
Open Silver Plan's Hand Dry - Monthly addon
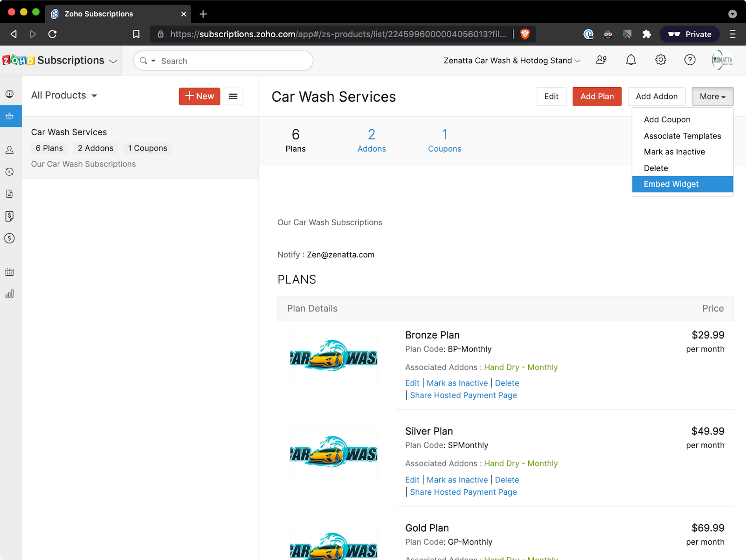tap(521, 463)
